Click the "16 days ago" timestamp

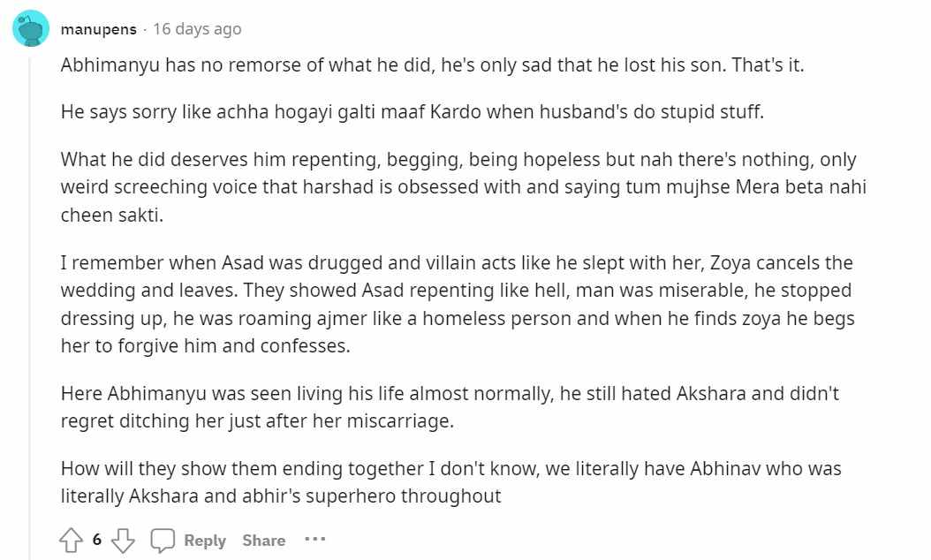[196, 27]
